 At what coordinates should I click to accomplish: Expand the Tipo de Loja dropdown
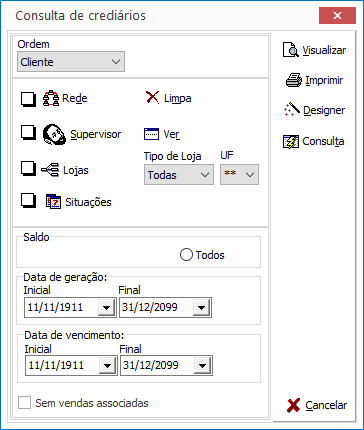pos(179,174)
